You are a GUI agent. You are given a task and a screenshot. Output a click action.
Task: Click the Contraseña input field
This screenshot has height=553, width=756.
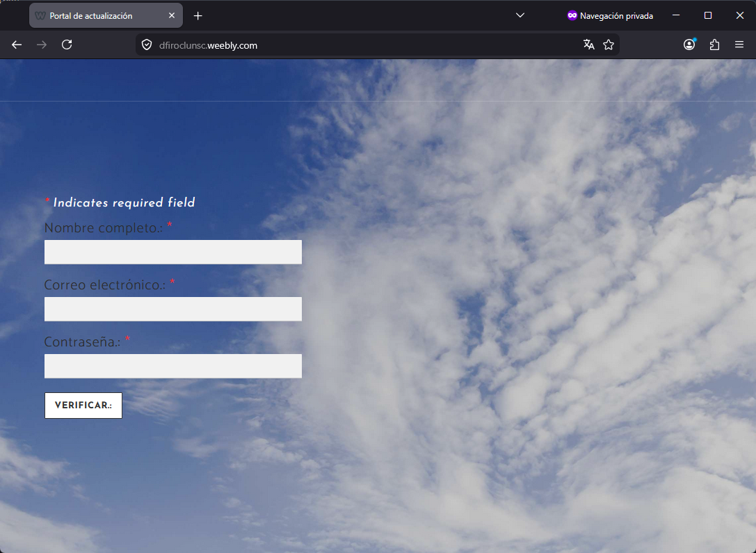click(172, 366)
